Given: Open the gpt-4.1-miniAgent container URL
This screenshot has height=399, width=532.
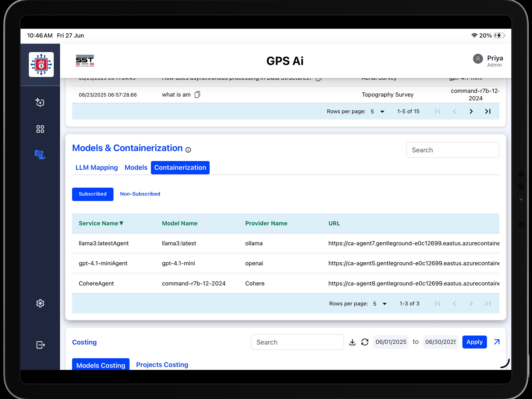Looking at the screenshot, I should (x=414, y=263).
